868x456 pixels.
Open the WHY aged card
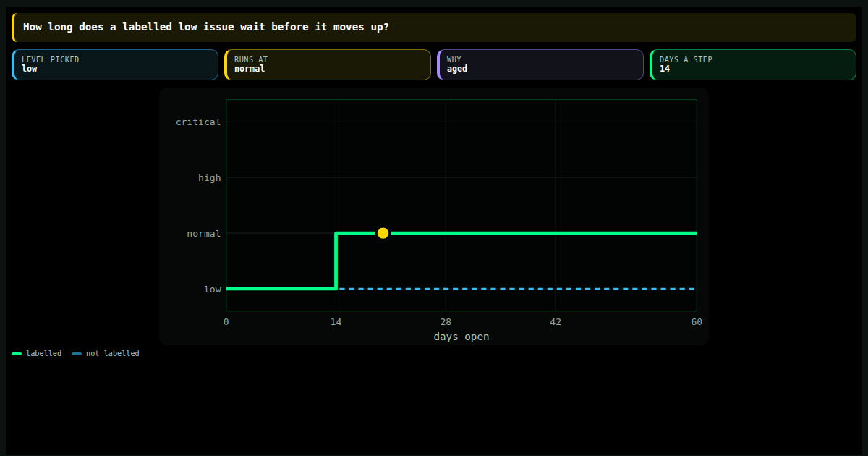pos(540,64)
